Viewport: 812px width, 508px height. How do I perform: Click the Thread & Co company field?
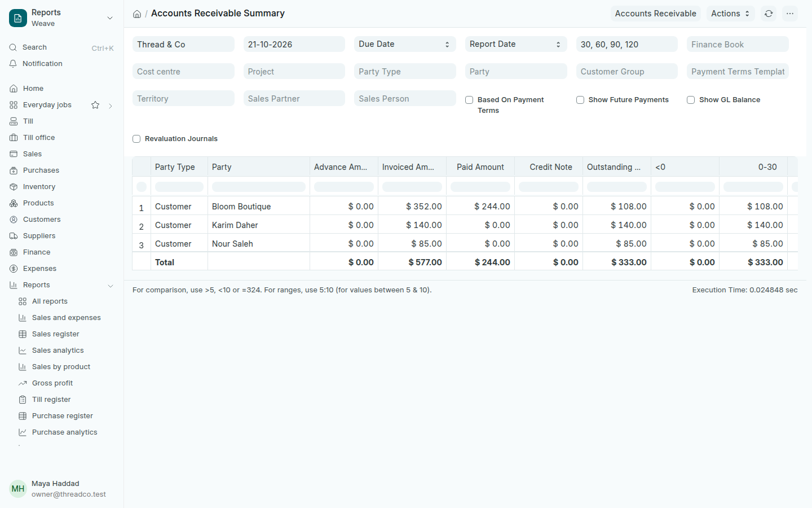[183, 44]
